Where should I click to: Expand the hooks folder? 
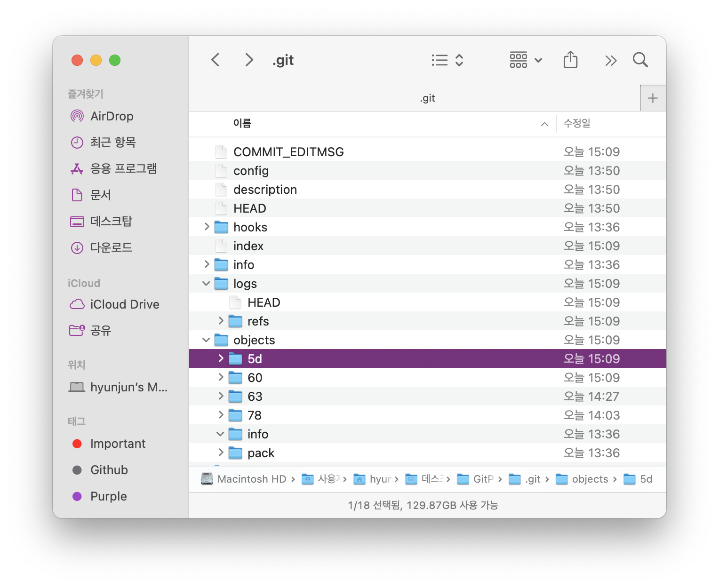(207, 227)
